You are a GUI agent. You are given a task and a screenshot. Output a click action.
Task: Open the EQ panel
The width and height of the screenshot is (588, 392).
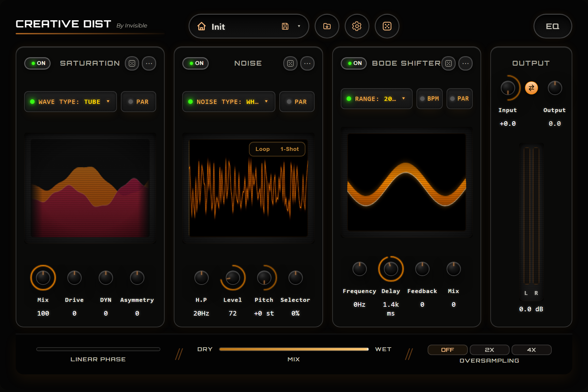(x=552, y=26)
